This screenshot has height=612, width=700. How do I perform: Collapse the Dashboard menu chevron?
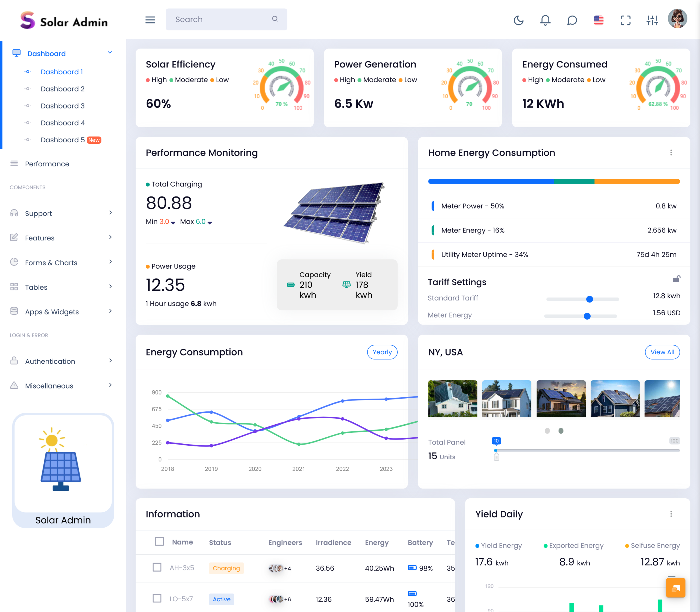coord(110,52)
